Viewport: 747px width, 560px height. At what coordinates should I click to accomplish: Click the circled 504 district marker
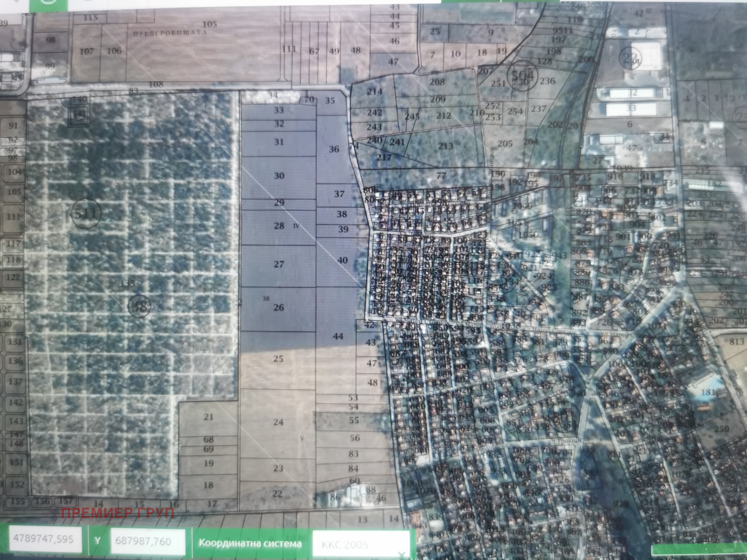[x=524, y=74]
